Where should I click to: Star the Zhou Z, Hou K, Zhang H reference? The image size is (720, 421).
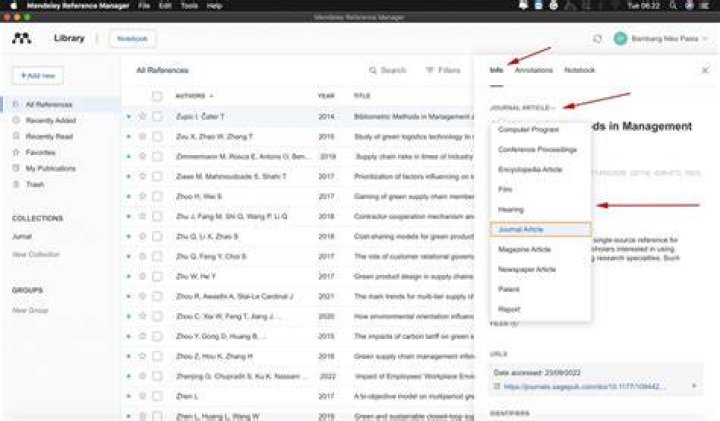(x=142, y=356)
